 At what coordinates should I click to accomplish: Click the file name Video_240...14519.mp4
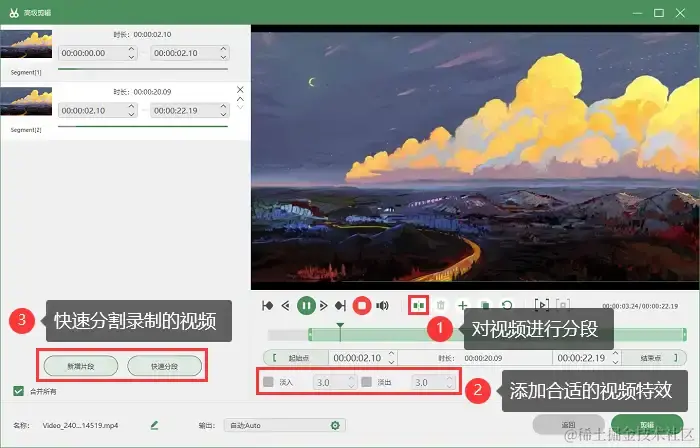[80, 425]
